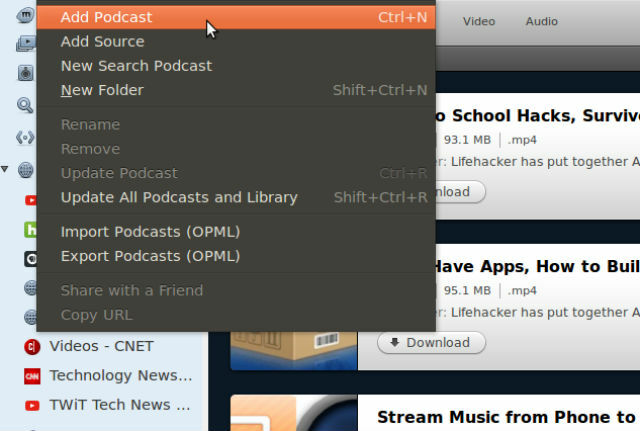Click the greyed-out Remove entry
The height and width of the screenshot is (431, 640).
pos(236,149)
